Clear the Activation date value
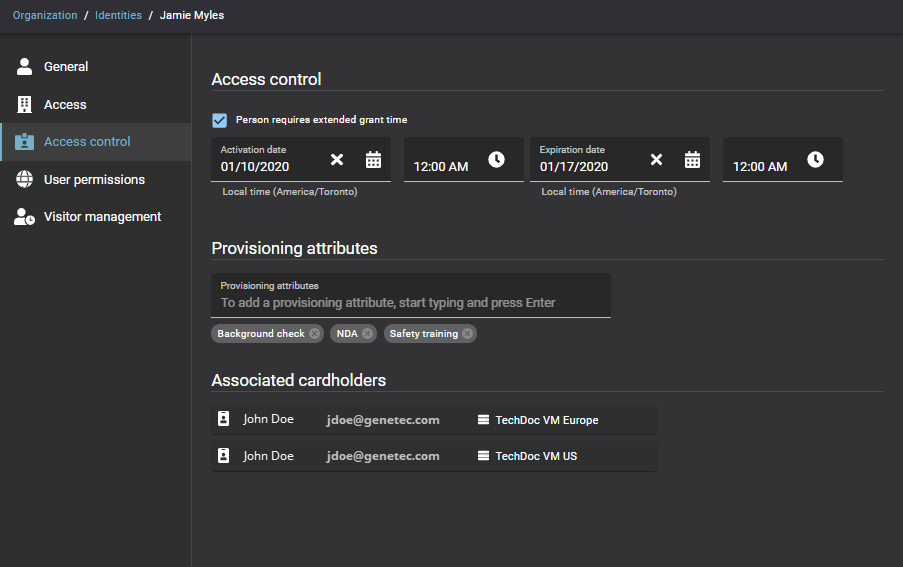903x567 pixels. (337, 160)
